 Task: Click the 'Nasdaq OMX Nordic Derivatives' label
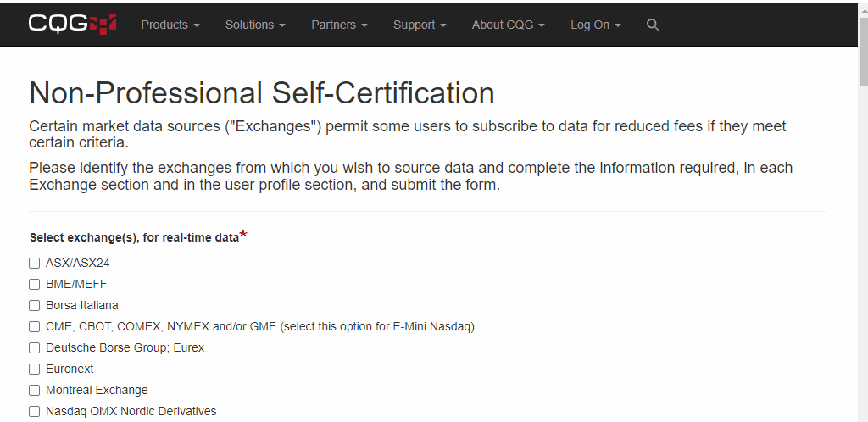pos(131,412)
